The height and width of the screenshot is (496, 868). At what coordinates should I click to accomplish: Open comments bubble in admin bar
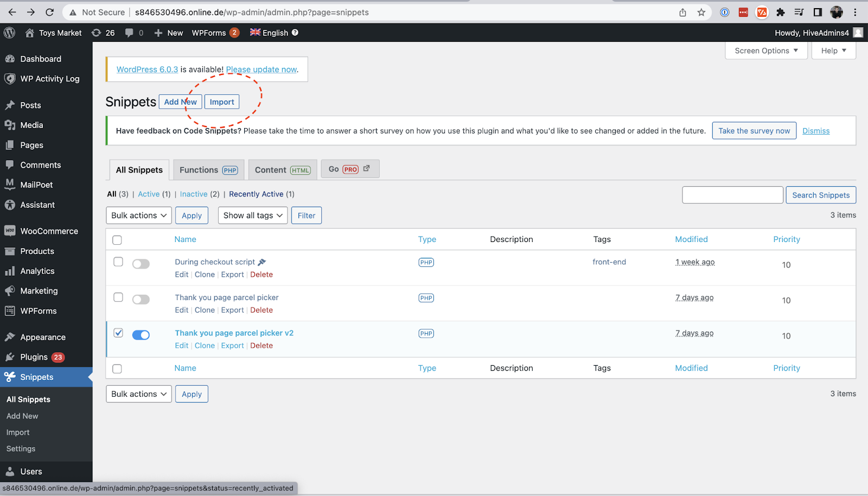[134, 33]
